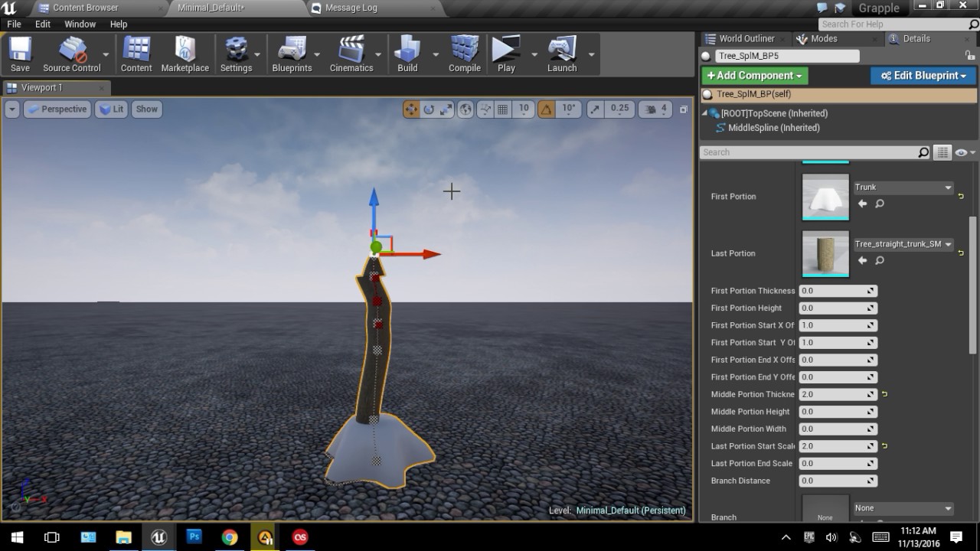
Task: Click the Details panel search box
Action: [x=815, y=152]
